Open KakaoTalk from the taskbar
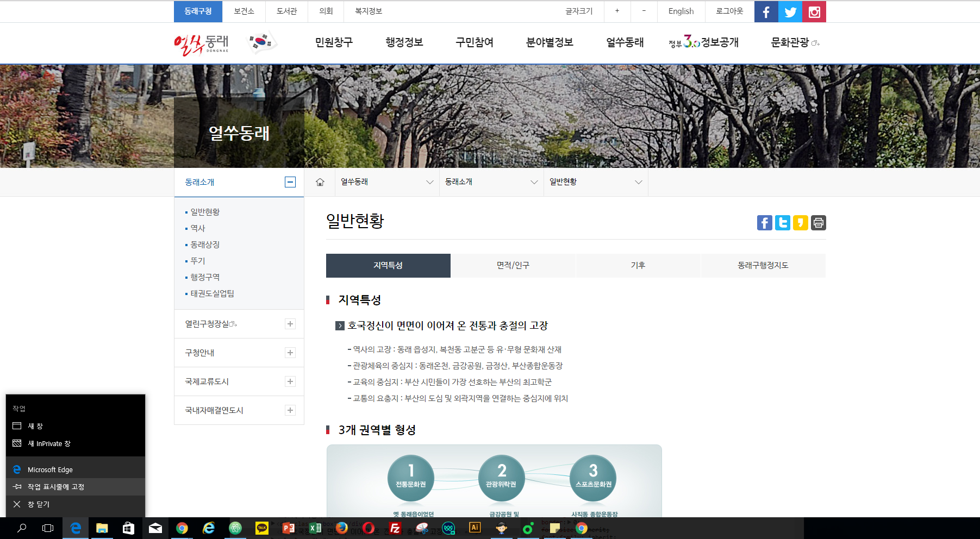980x539 pixels. click(263, 528)
